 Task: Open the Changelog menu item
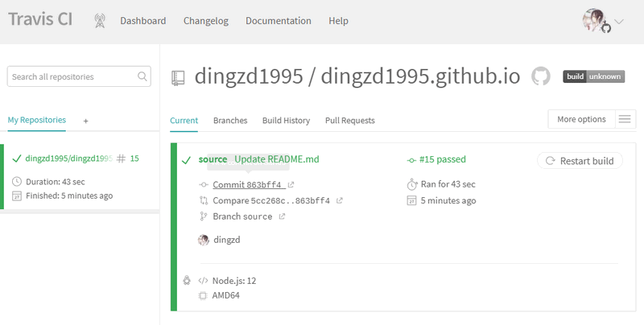click(206, 21)
